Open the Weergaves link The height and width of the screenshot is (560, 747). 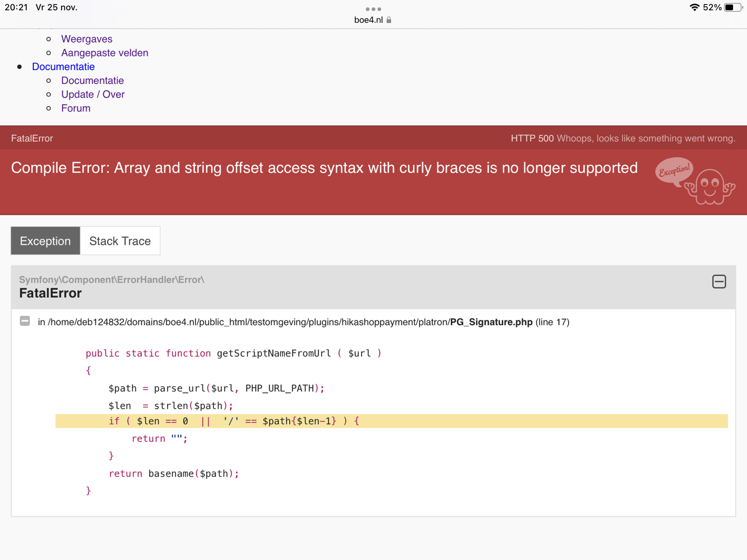87,39
